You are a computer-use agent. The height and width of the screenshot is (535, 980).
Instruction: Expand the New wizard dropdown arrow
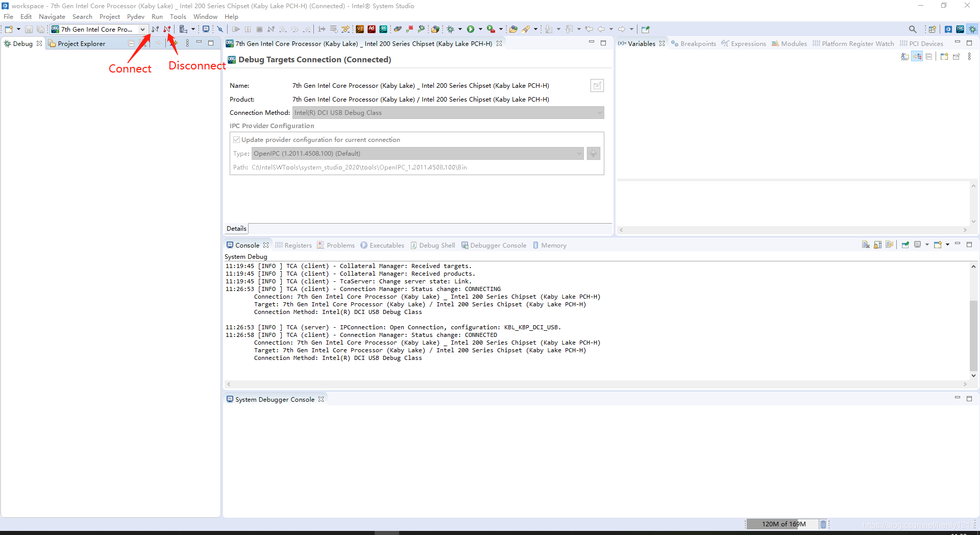18,29
